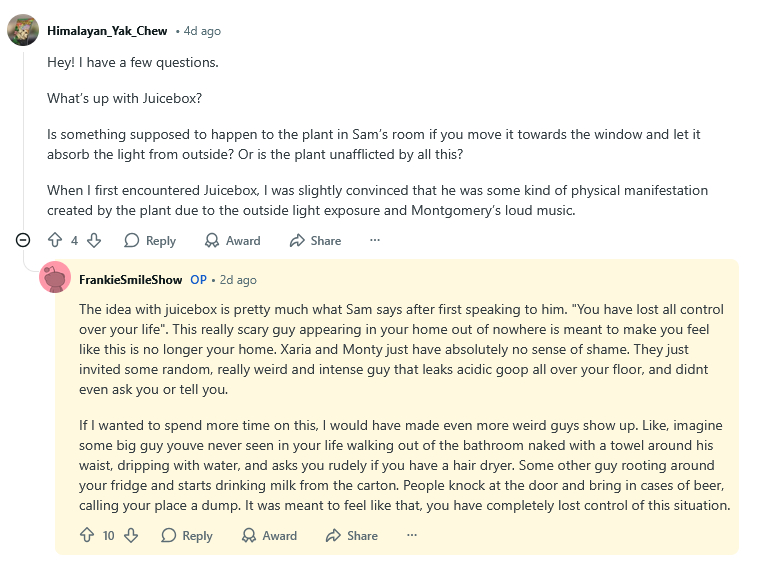Click the OP badge next to FrankieSmileShow
Viewport: 772px width, 566px height.
(198, 280)
